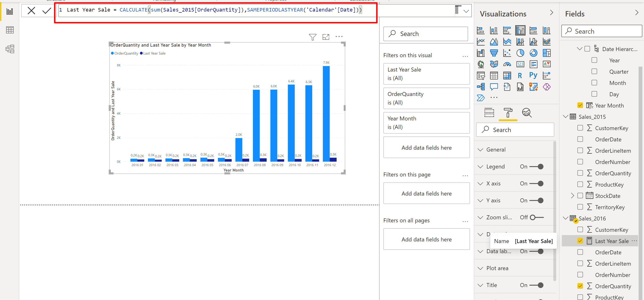Select the Slicer visualization
Viewport: 644px width, 300px height.
481,76
